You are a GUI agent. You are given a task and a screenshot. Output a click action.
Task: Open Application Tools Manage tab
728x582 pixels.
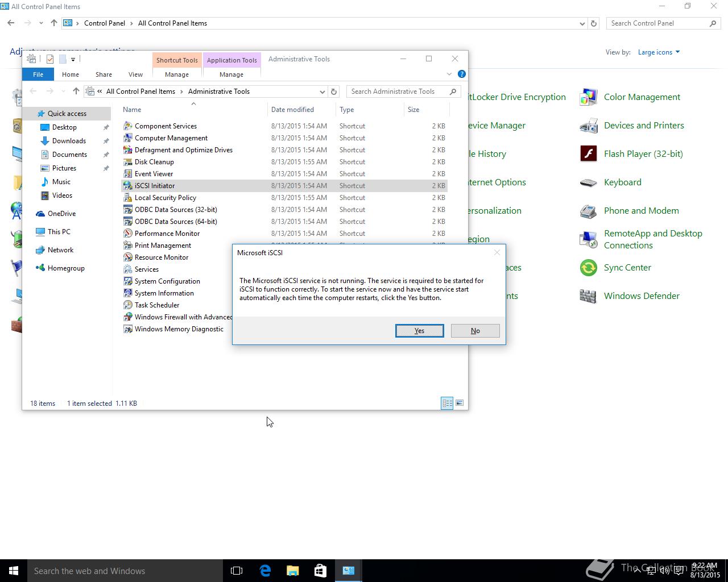tap(231, 74)
